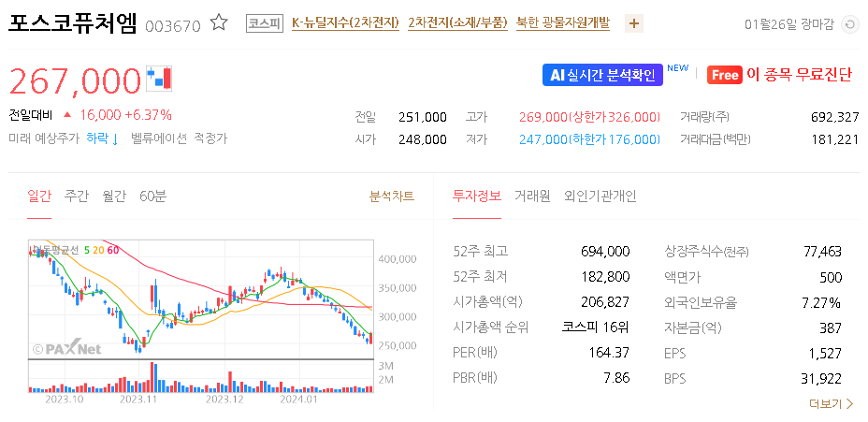Click EPS value 1,527

pyautogui.click(x=826, y=353)
